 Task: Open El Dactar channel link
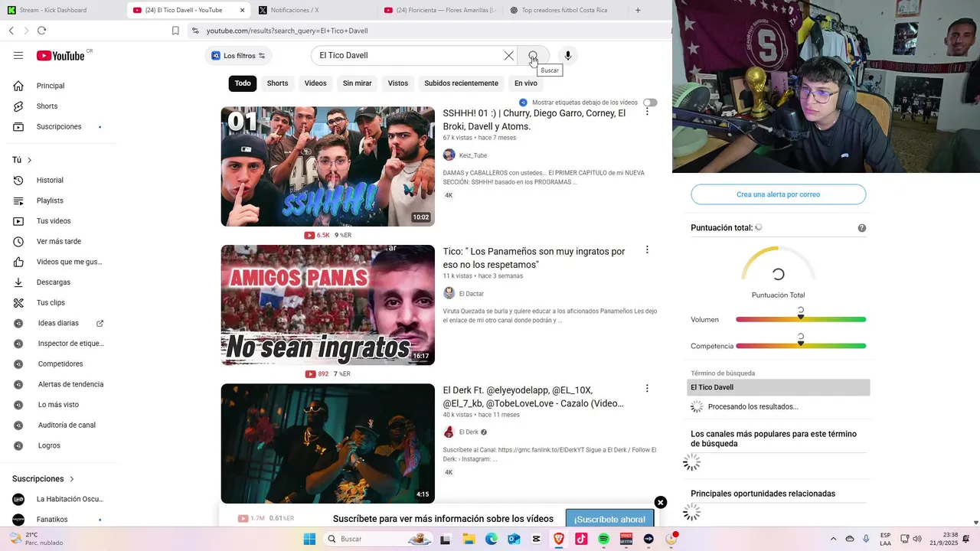tap(471, 294)
